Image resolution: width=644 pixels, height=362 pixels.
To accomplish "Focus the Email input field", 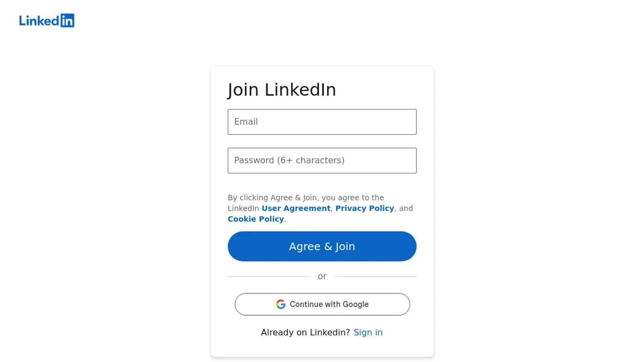I will click(x=322, y=122).
